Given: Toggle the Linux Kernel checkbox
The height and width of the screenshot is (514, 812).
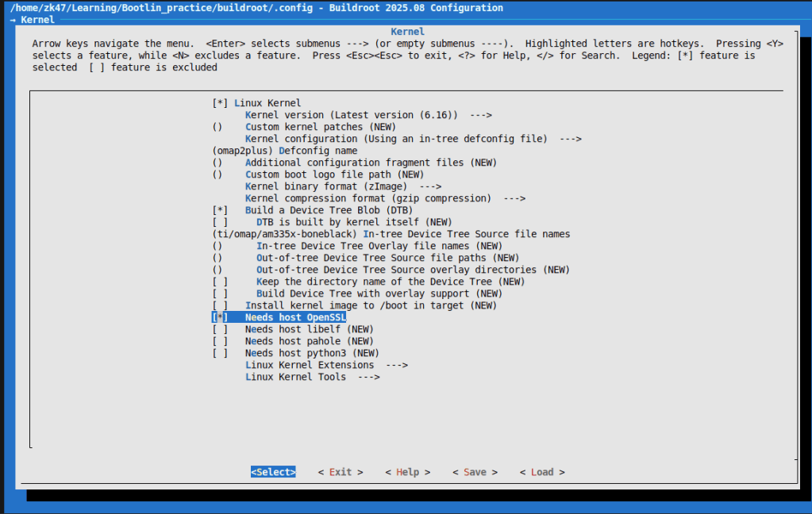Looking at the screenshot, I should pyautogui.click(x=221, y=103).
